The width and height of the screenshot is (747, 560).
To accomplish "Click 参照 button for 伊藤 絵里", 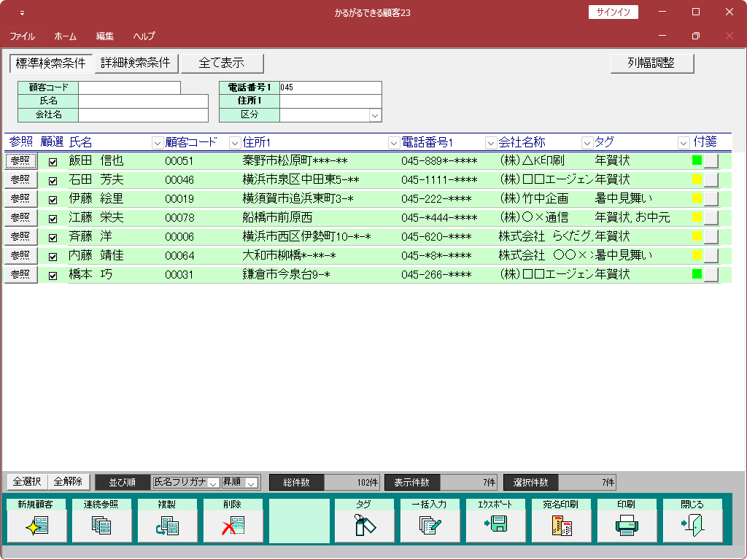I will click(x=21, y=198).
